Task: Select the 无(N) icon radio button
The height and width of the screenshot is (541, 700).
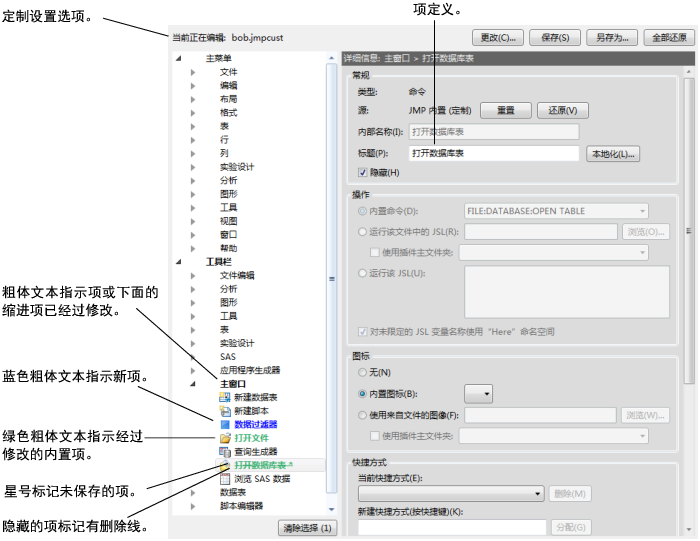Action: pos(362,372)
